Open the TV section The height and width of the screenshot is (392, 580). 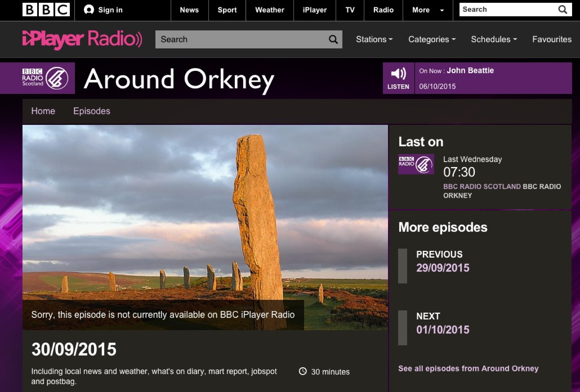click(x=350, y=10)
